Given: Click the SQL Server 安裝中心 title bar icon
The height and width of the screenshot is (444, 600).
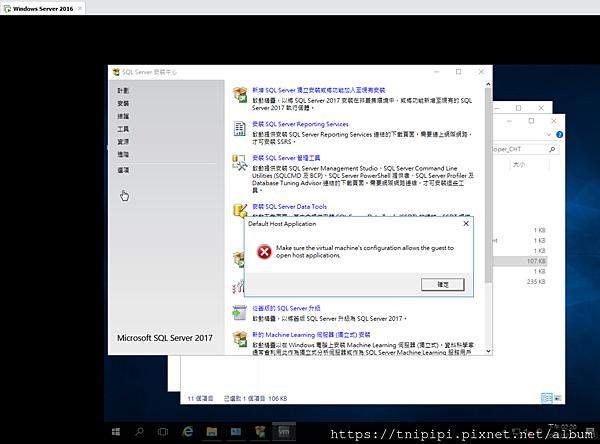Looking at the screenshot, I should click(116, 72).
